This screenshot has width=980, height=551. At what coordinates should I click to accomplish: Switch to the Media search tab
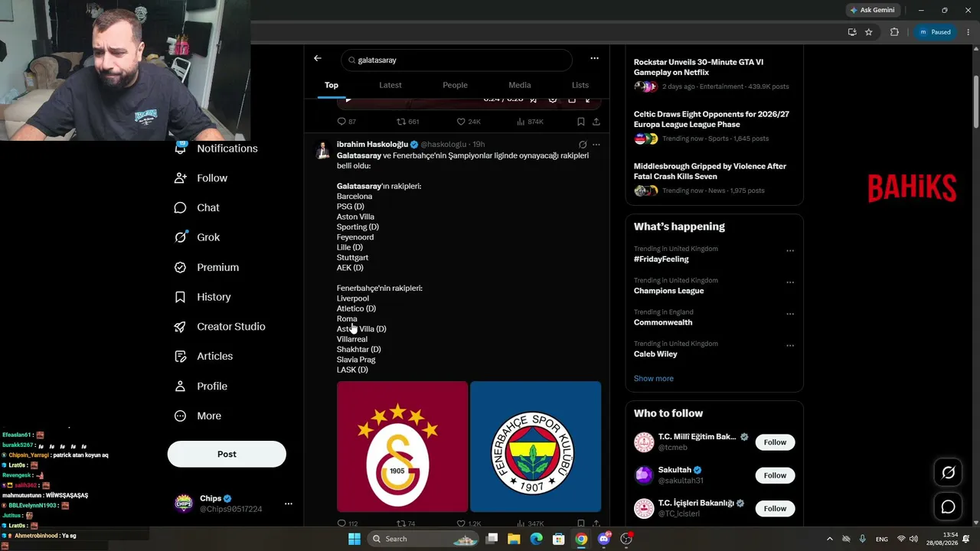[519, 85]
